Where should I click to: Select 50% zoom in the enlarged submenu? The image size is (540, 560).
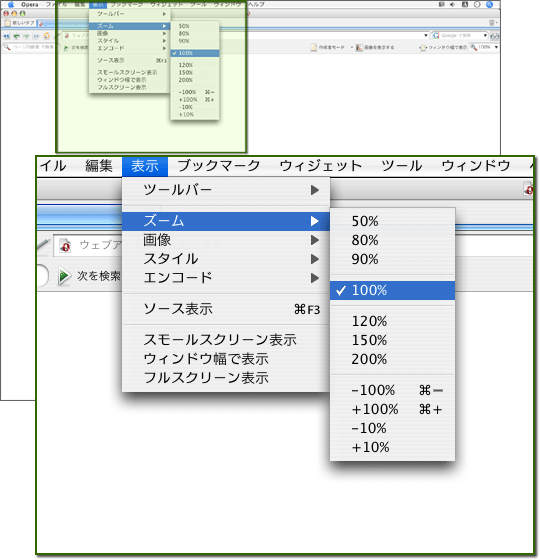coord(392,221)
